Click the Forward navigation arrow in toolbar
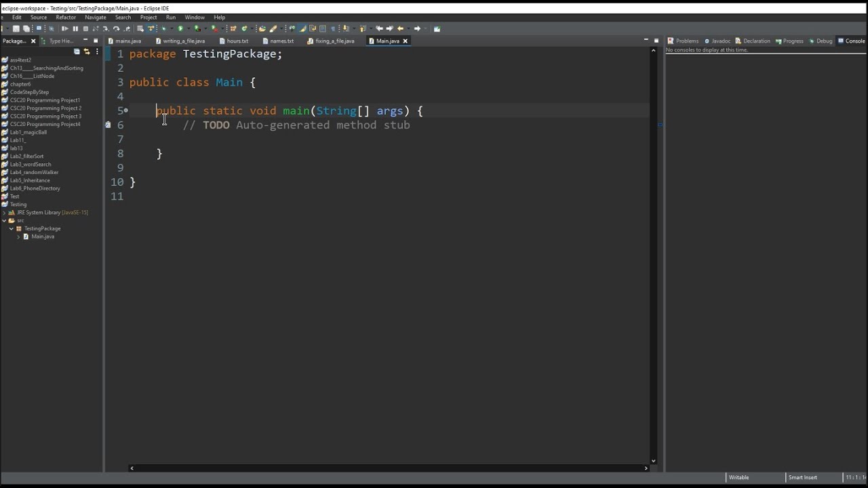This screenshot has height=488, width=868. coord(417,28)
